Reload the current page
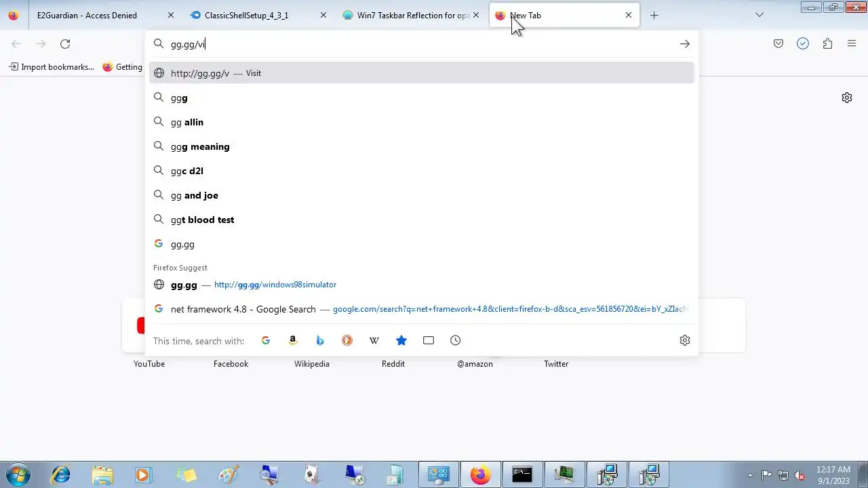The height and width of the screenshot is (488, 868). coord(65,44)
